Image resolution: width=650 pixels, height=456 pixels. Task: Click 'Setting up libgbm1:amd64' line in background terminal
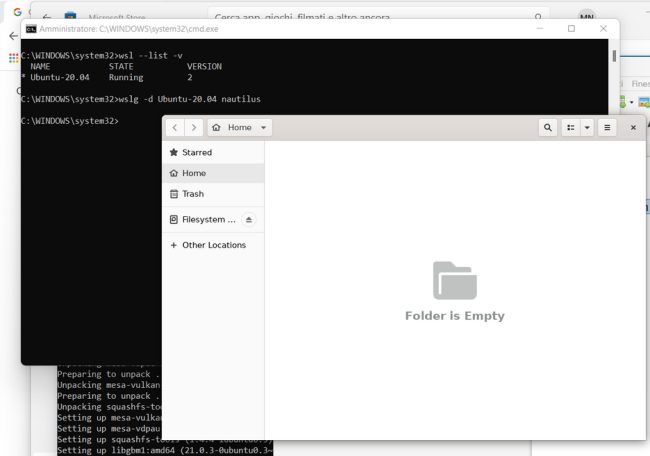click(165, 450)
